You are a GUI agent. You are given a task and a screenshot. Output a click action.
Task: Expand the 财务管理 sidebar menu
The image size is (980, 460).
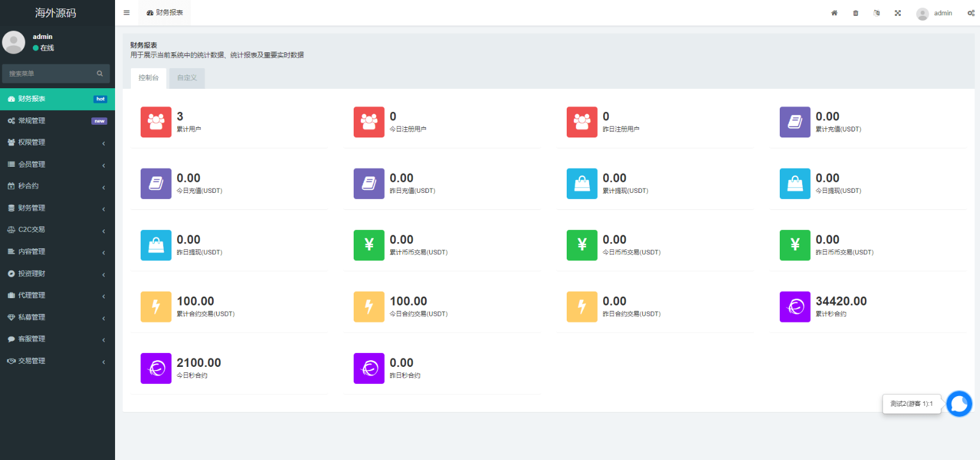[x=57, y=208]
